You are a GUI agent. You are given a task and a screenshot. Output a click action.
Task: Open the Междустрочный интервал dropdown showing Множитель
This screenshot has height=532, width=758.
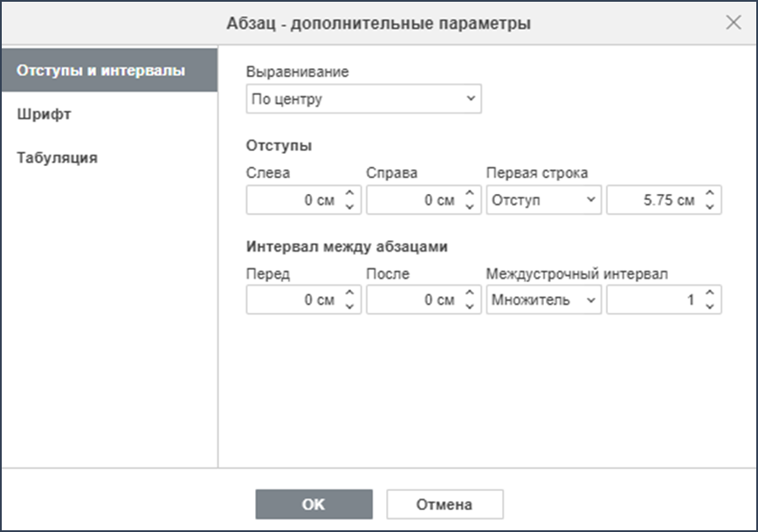[x=544, y=300]
